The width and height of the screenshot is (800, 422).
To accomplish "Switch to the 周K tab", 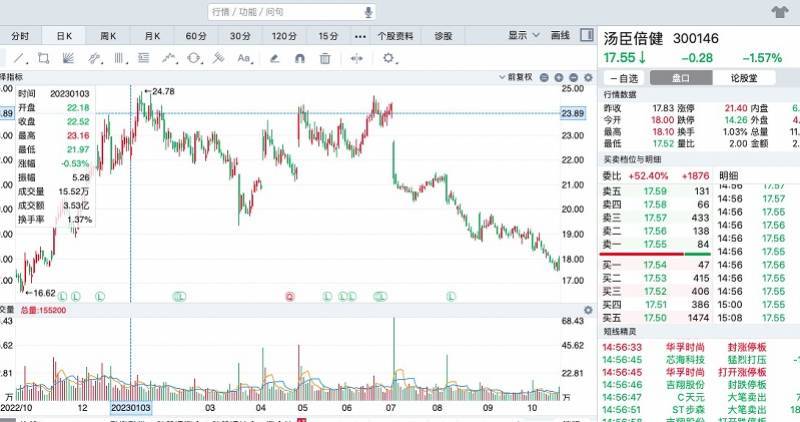I will pos(108,36).
